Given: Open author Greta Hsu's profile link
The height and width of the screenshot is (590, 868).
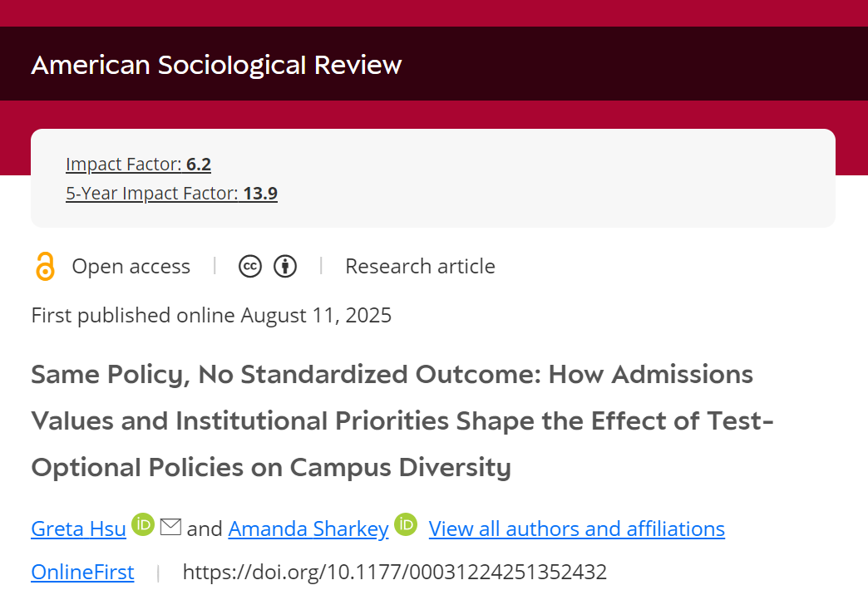Looking at the screenshot, I should (79, 529).
